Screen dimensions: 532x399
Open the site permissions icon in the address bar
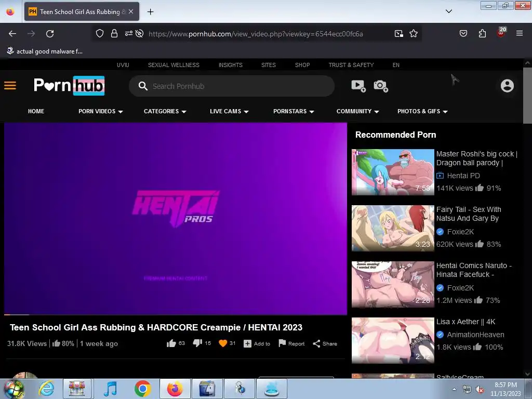click(x=129, y=34)
